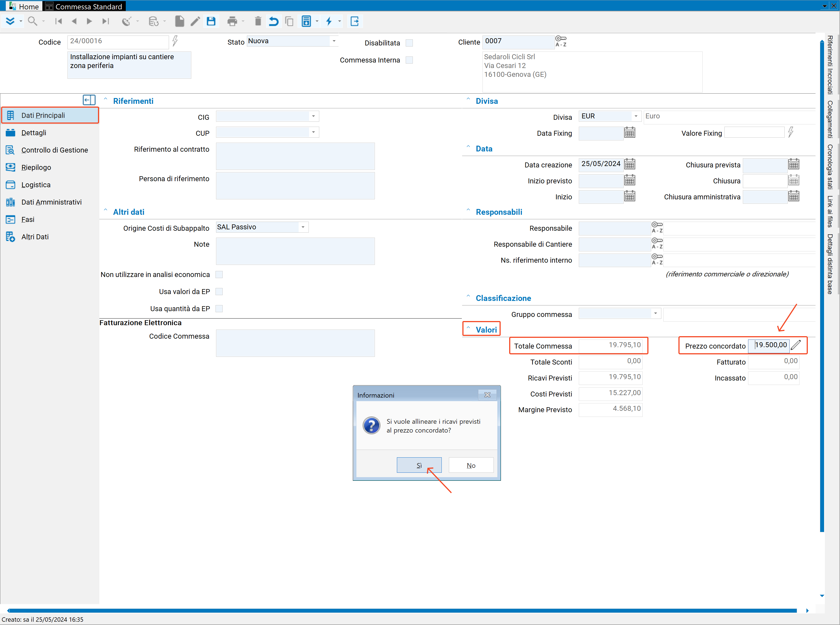
Task: Click the lightning bolt actions icon in toolbar
Action: coord(329,21)
